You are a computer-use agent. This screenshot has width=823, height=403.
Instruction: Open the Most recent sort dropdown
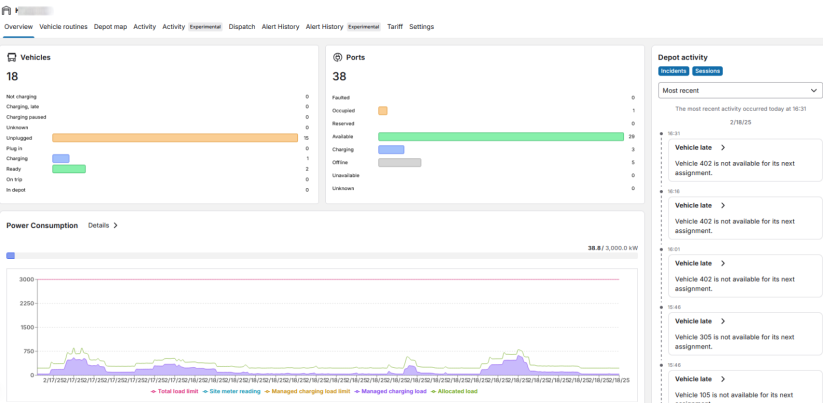(x=740, y=90)
